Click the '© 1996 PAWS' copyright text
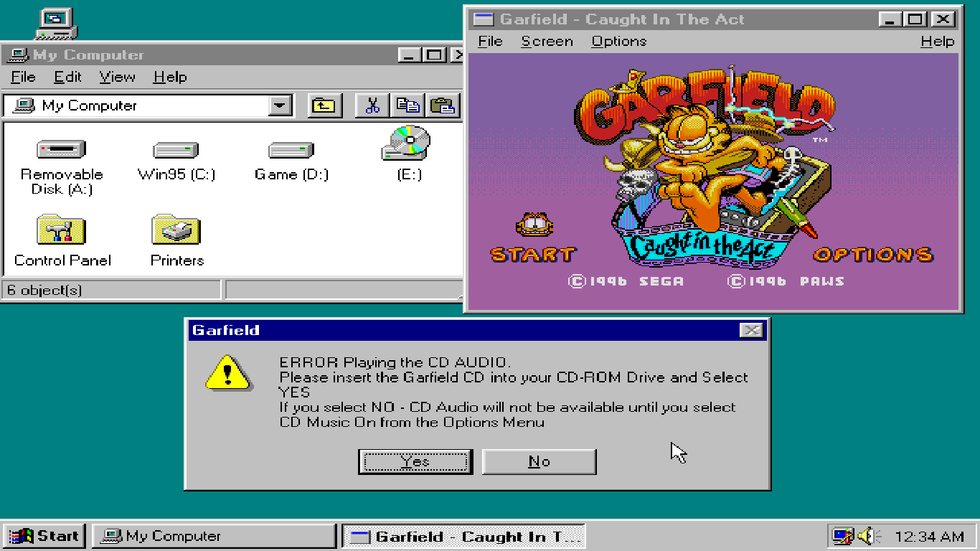Screen dimensions: 980x551 coord(786,281)
